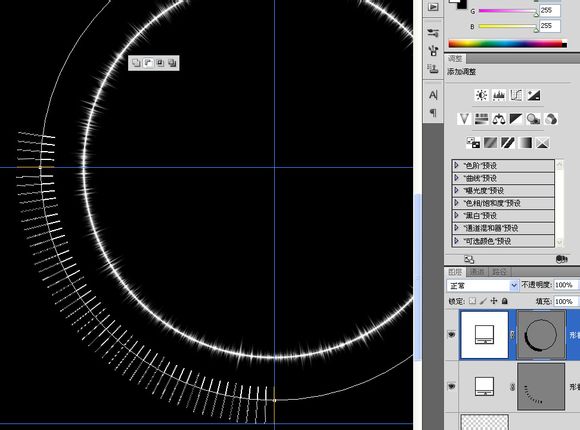Toggle lock transparent pixels checkbox

(x=472, y=301)
